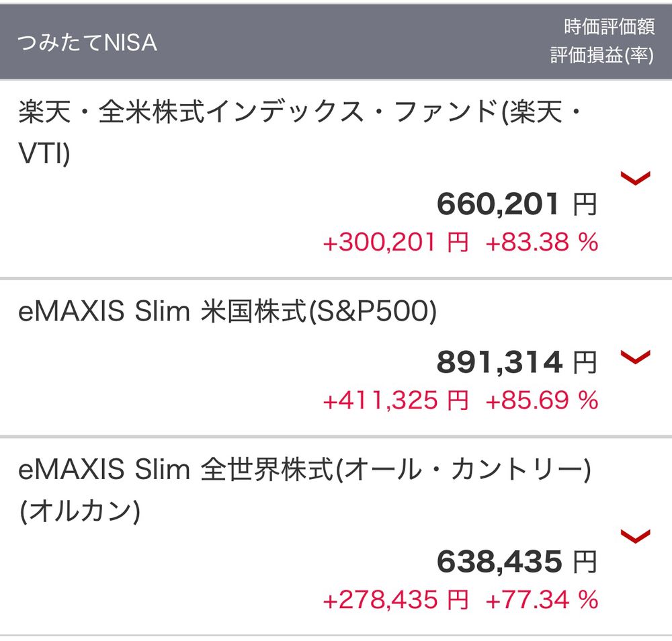This screenshot has height=641, width=672.
Task: Tap the +85.69 % gain rate
Action: coord(542,400)
